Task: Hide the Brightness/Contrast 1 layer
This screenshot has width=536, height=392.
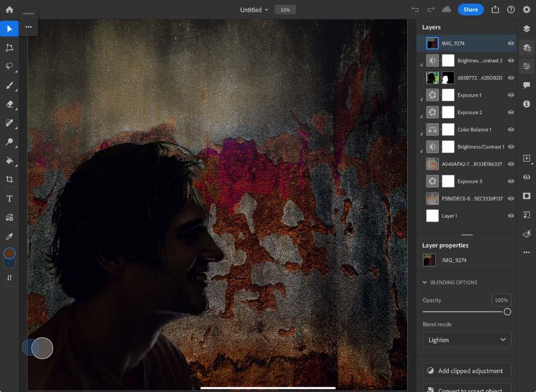Action: (511, 147)
